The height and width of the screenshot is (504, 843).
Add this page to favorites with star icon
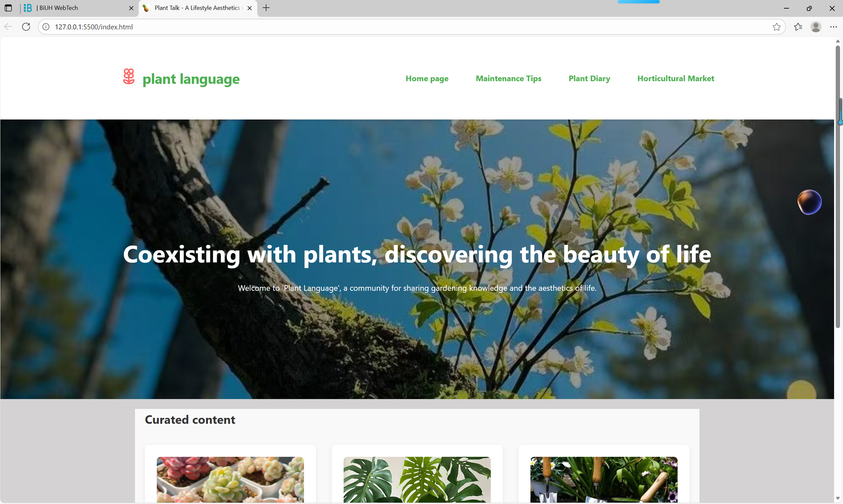click(776, 27)
